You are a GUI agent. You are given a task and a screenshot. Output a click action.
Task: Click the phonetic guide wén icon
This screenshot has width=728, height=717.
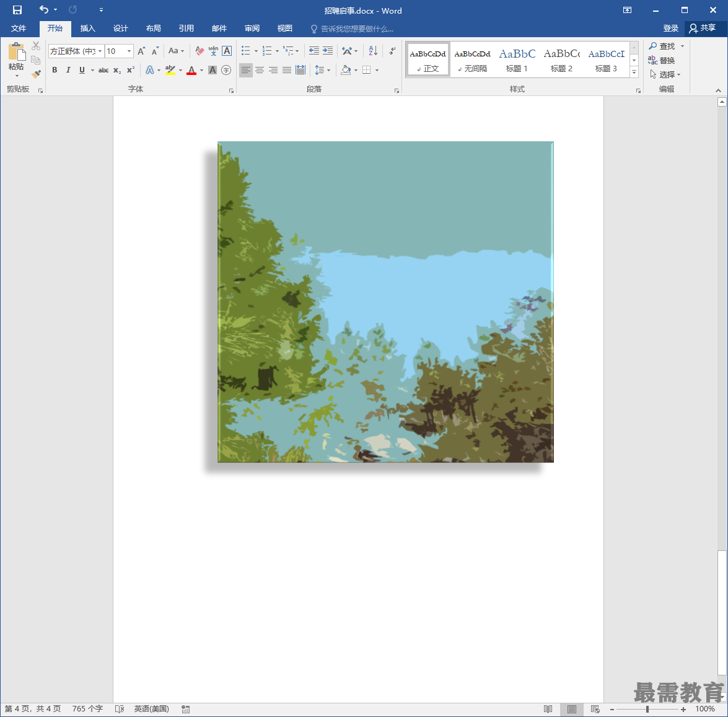pos(213,51)
